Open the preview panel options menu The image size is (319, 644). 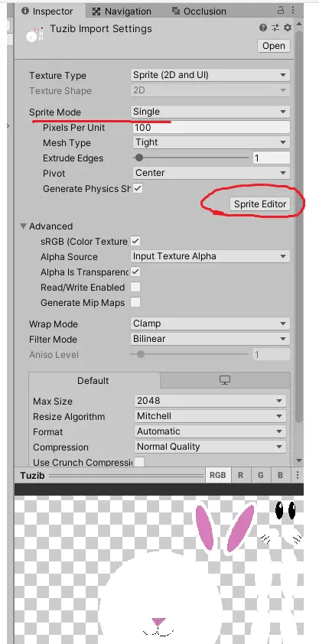click(x=298, y=475)
